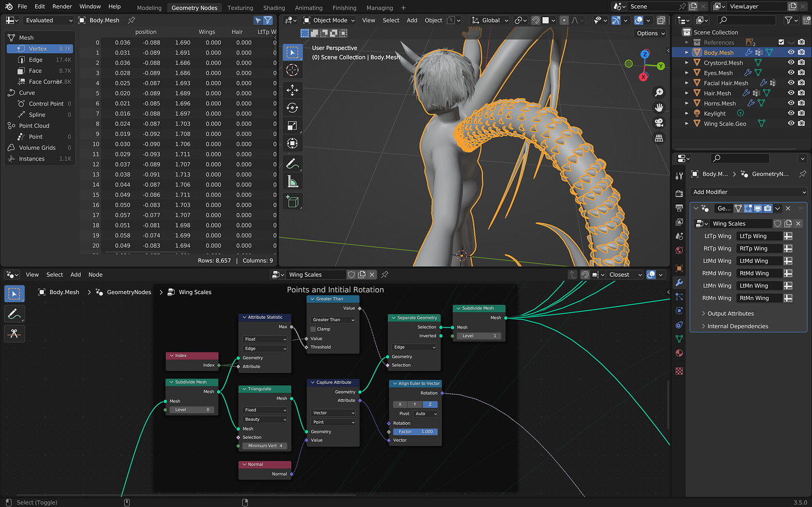Click the Level field on upper Subdivide Mesh node

coord(479,336)
